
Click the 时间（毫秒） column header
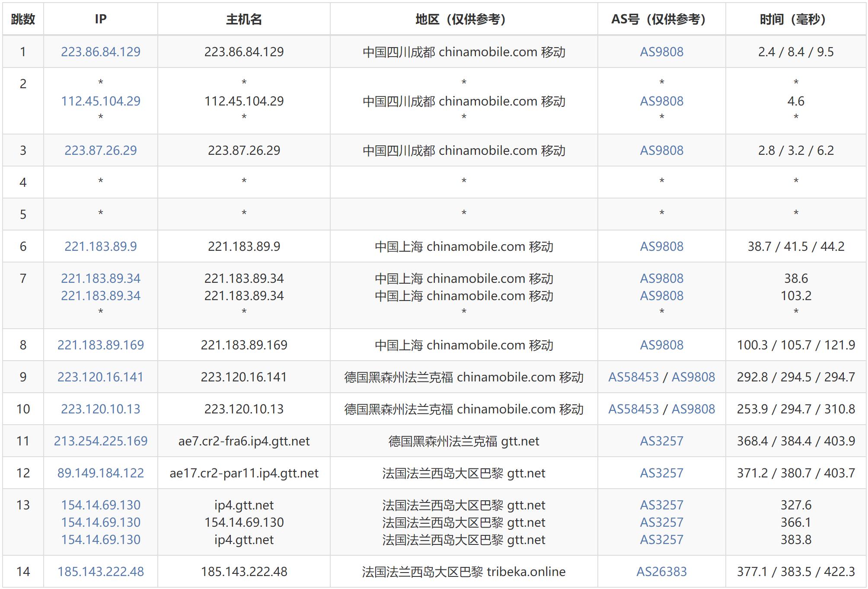[x=796, y=19]
